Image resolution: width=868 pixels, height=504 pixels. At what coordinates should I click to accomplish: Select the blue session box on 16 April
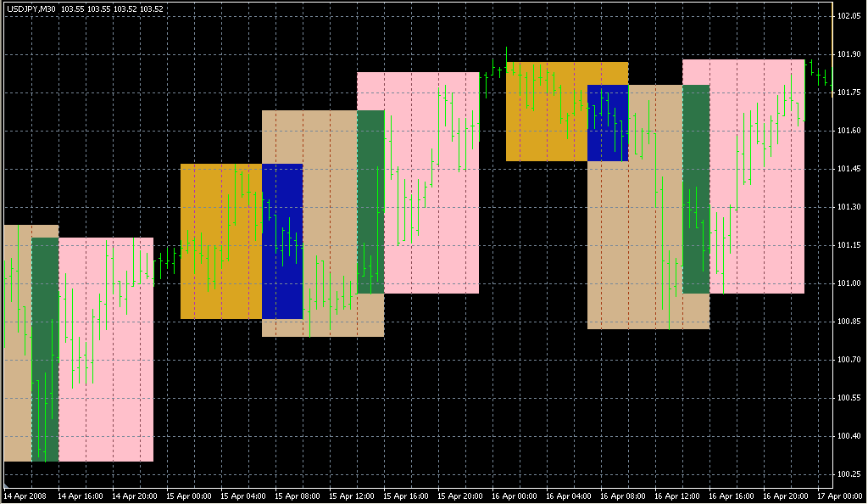(608, 123)
